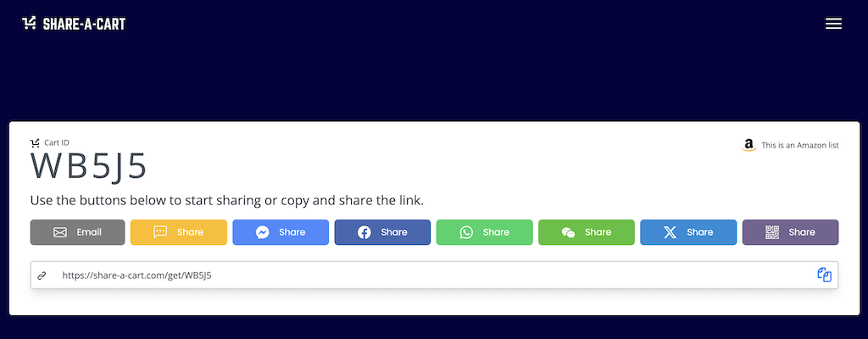This screenshot has height=339, width=868.
Task: Share the cart on Facebook
Action: point(382,232)
